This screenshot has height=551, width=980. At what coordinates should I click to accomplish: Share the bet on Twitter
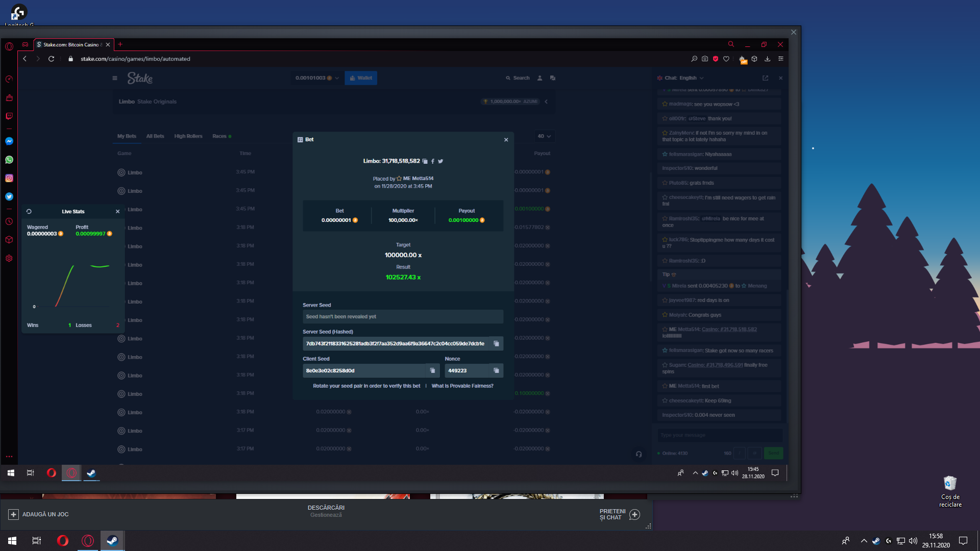(440, 161)
